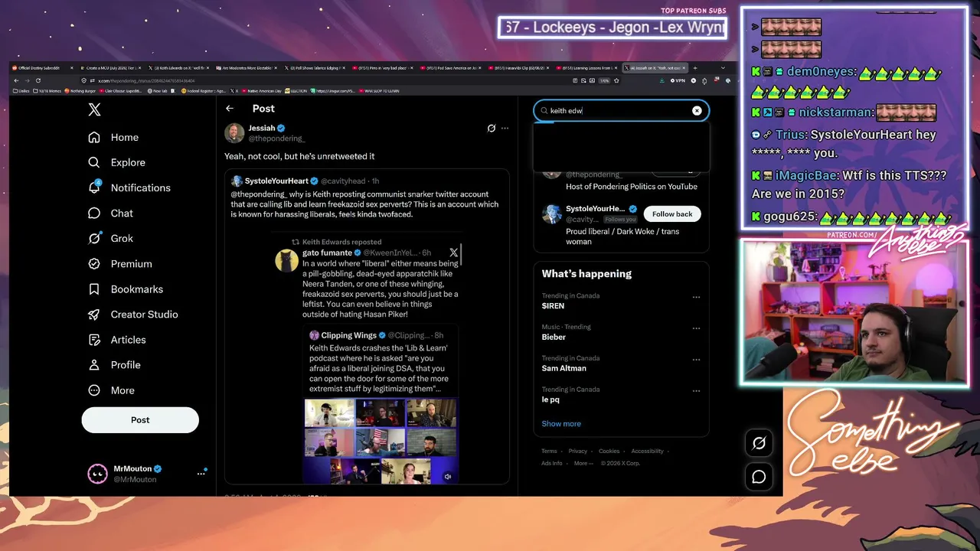This screenshot has height=551, width=980.
Task: Click the search magnifier icon
Action: pos(544,111)
